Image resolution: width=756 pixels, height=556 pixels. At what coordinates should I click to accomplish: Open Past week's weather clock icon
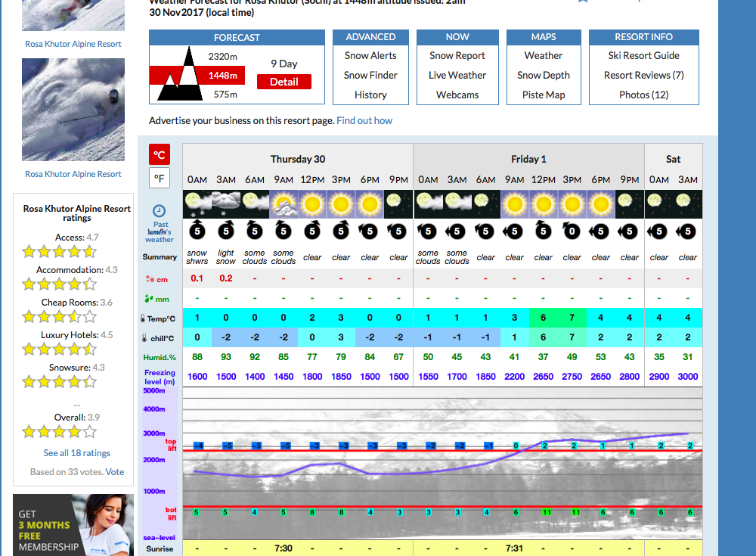coord(159,211)
